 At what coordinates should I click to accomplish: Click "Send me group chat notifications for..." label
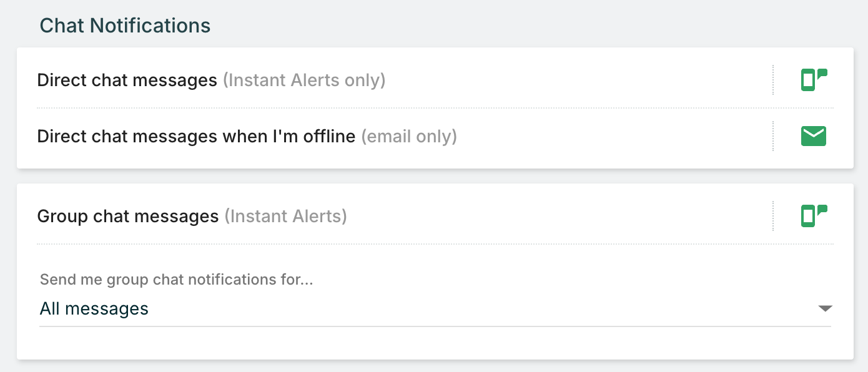click(176, 279)
